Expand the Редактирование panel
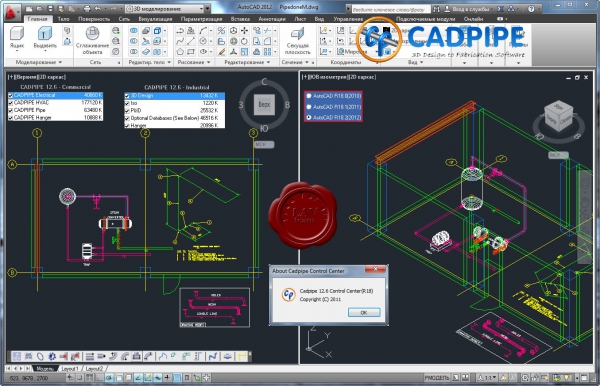Screen dimensions: 600x386 (x=247, y=62)
